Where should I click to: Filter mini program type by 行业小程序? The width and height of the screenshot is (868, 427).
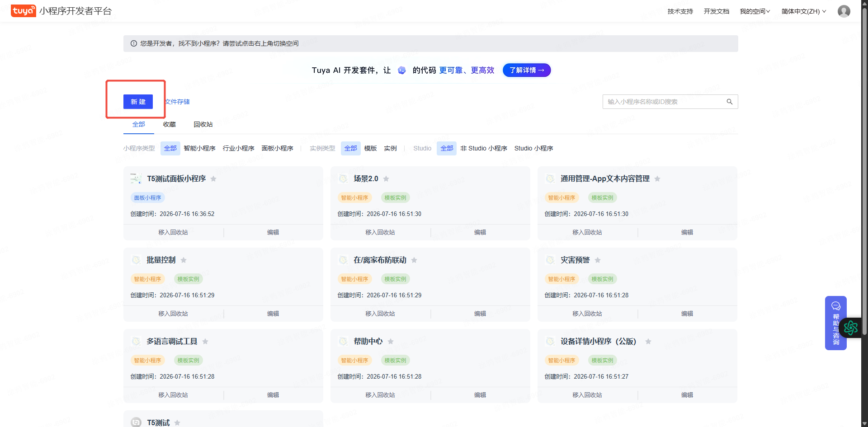238,148
